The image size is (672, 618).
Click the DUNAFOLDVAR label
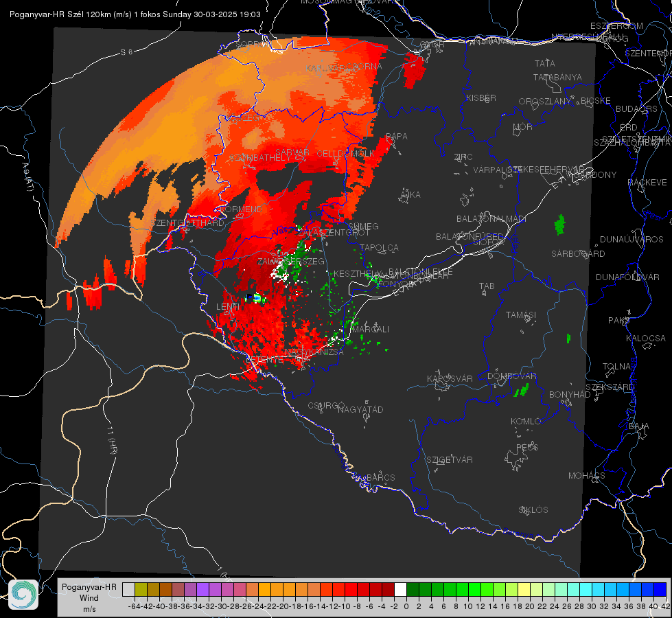coord(627,277)
